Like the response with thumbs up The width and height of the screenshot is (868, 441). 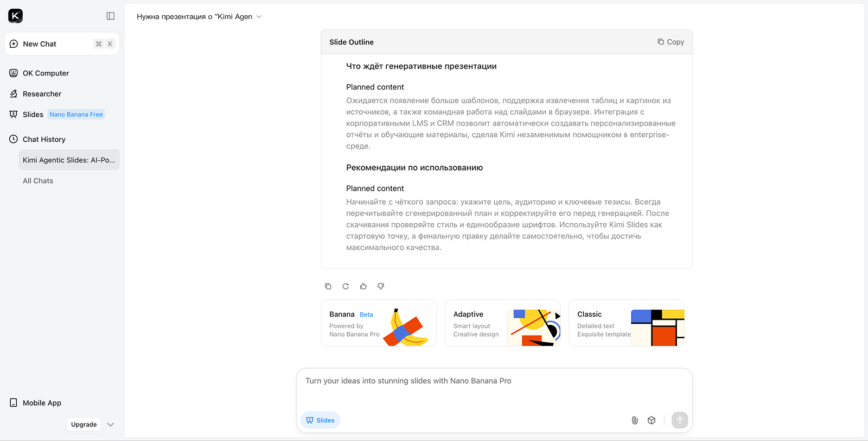(x=363, y=286)
